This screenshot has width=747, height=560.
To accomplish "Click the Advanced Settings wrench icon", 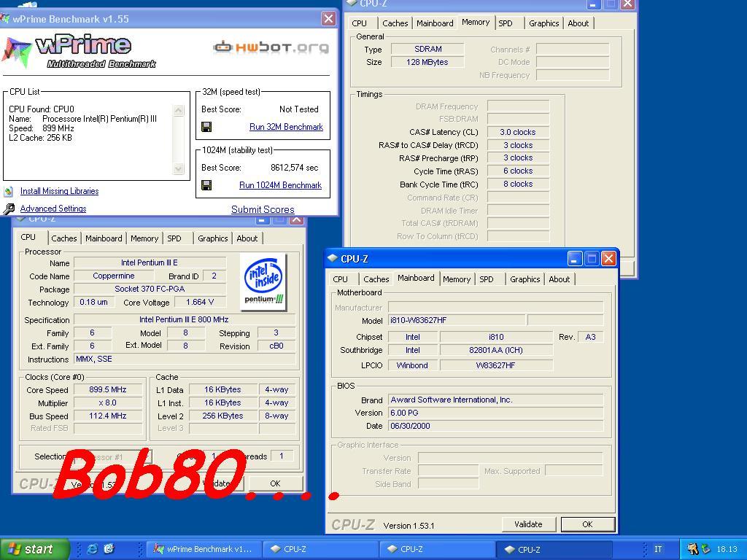I will click(9, 209).
